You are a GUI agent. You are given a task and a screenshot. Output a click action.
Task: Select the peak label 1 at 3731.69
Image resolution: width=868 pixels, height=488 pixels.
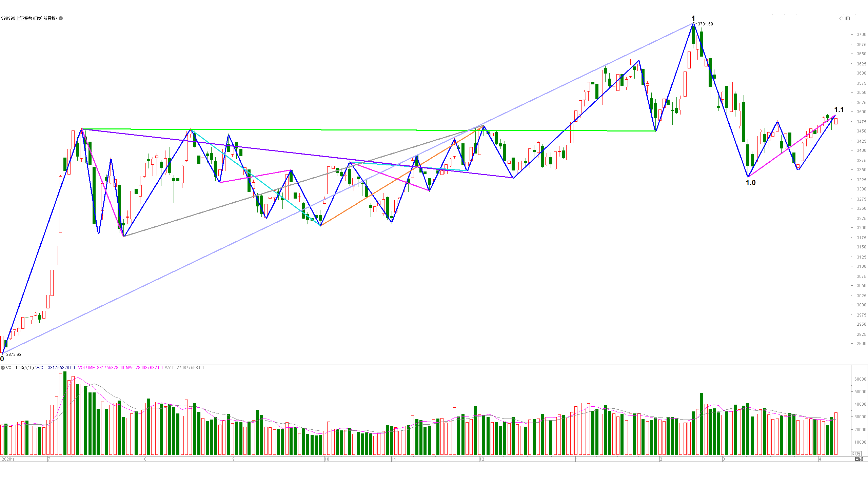(693, 18)
